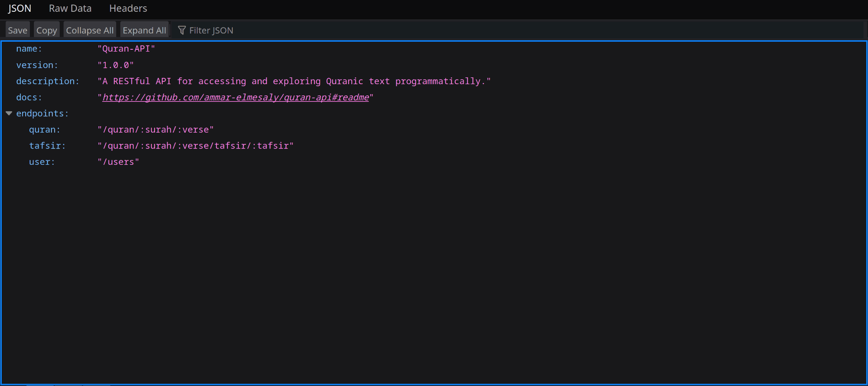
Task: Select the docs key
Action: (x=29, y=97)
